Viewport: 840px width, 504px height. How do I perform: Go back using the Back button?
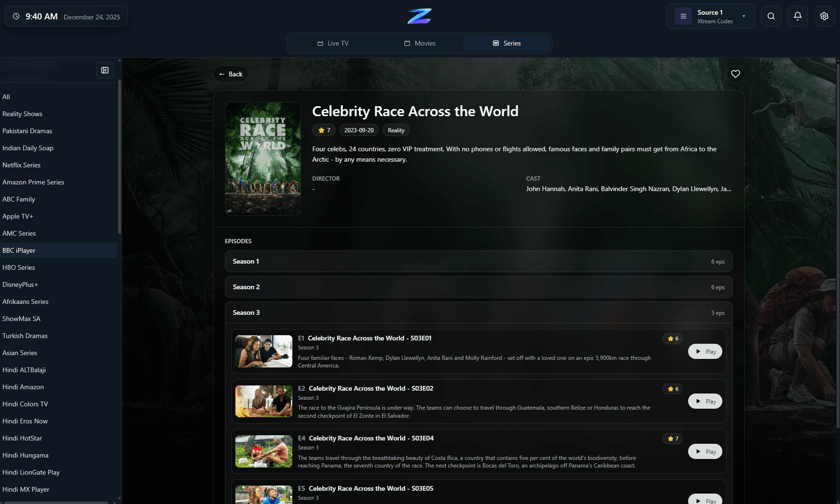(x=231, y=74)
